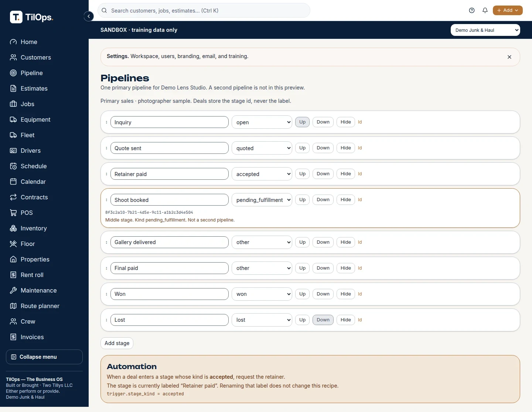The image size is (532, 412).
Task: Click the TilOps logo icon
Action: tap(16, 17)
